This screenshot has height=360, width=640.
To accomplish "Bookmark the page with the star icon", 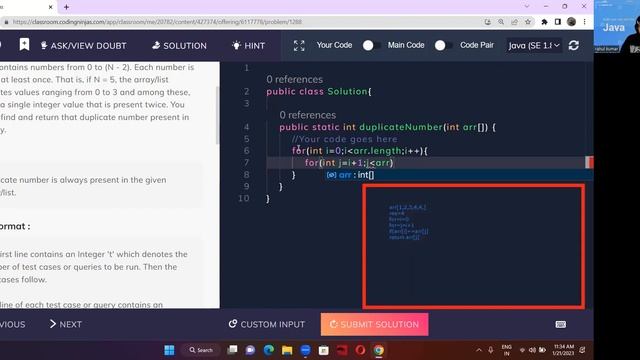I will pyautogui.click(x=528, y=22).
